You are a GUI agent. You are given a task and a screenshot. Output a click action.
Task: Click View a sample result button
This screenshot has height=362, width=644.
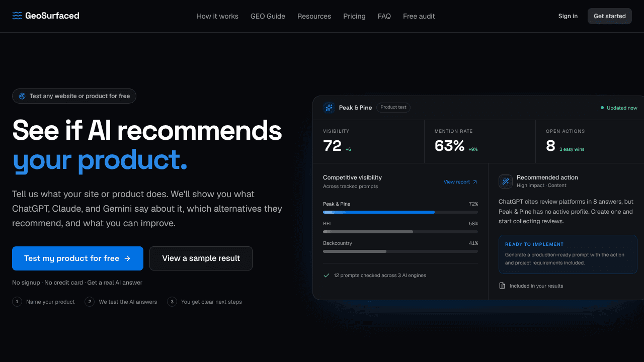[201, 258]
